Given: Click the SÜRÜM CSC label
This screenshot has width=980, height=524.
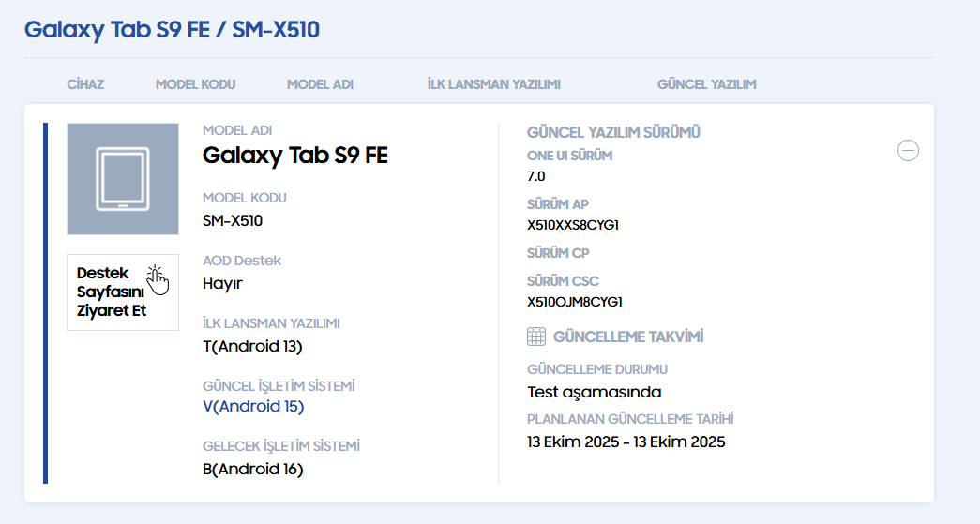Looking at the screenshot, I should point(563,281).
